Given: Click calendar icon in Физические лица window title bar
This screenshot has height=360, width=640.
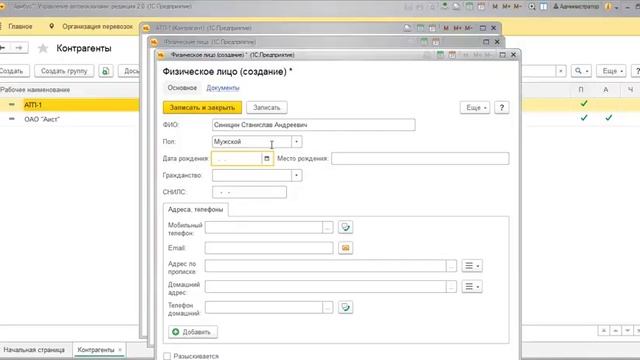Looking at the screenshot, I should 436,42.
